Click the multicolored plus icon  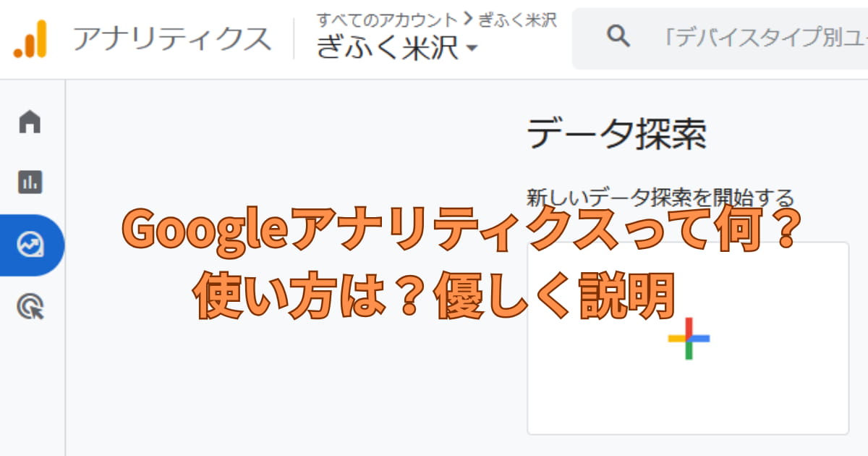point(689,338)
